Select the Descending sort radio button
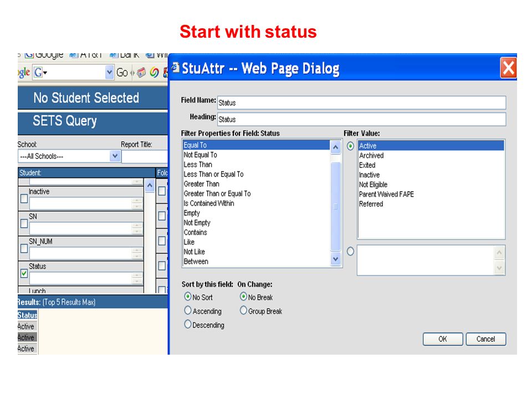 point(188,324)
